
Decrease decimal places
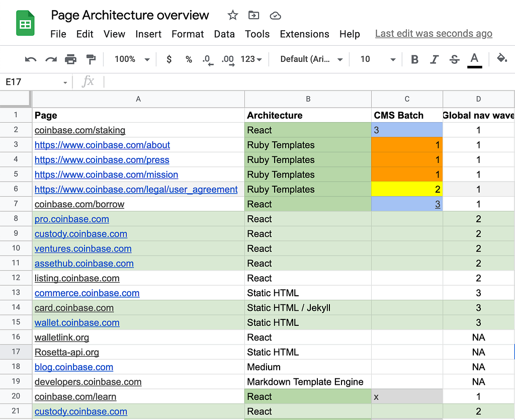pyautogui.click(x=208, y=60)
